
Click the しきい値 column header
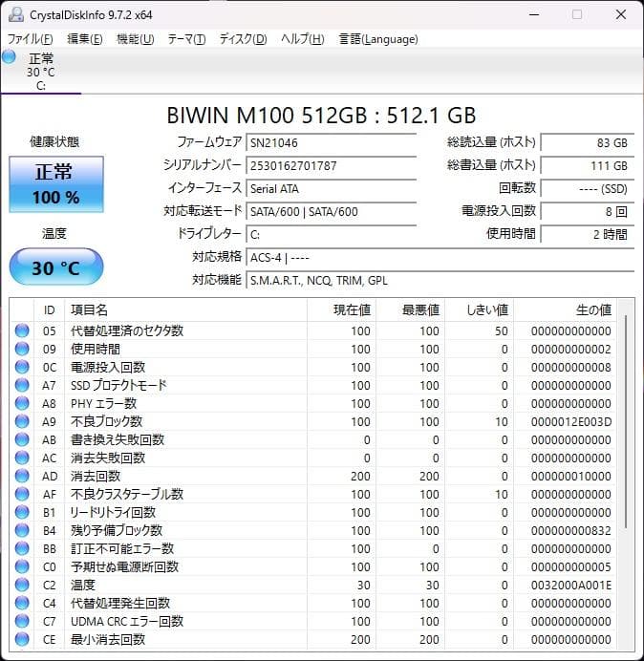pyautogui.click(x=479, y=310)
